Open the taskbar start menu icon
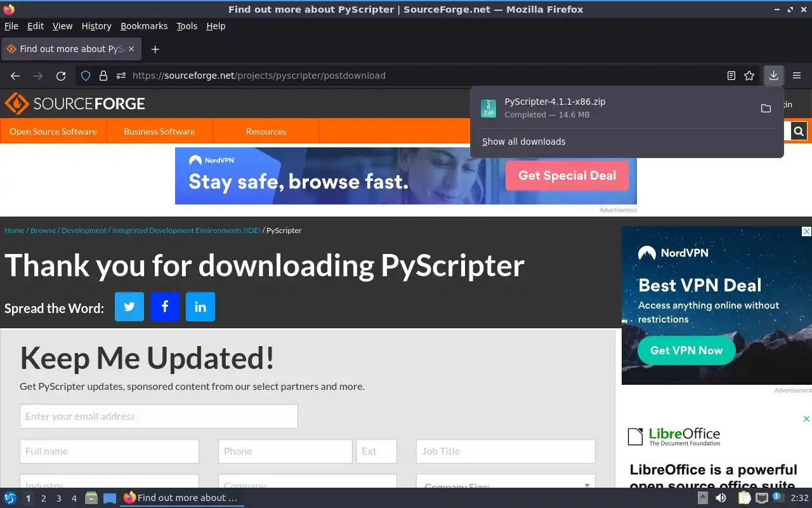812x508 pixels. [x=10, y=498]
